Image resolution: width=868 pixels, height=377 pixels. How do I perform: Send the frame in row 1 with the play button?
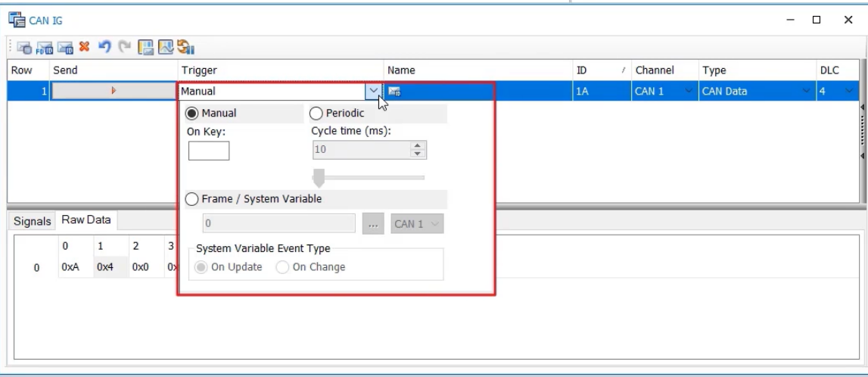pos(114,91)
